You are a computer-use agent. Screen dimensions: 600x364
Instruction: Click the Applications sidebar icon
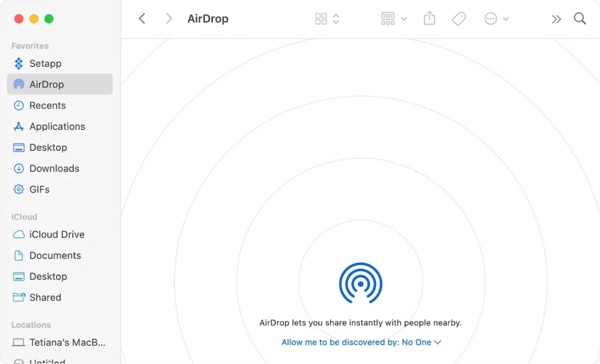pos(18,126)
